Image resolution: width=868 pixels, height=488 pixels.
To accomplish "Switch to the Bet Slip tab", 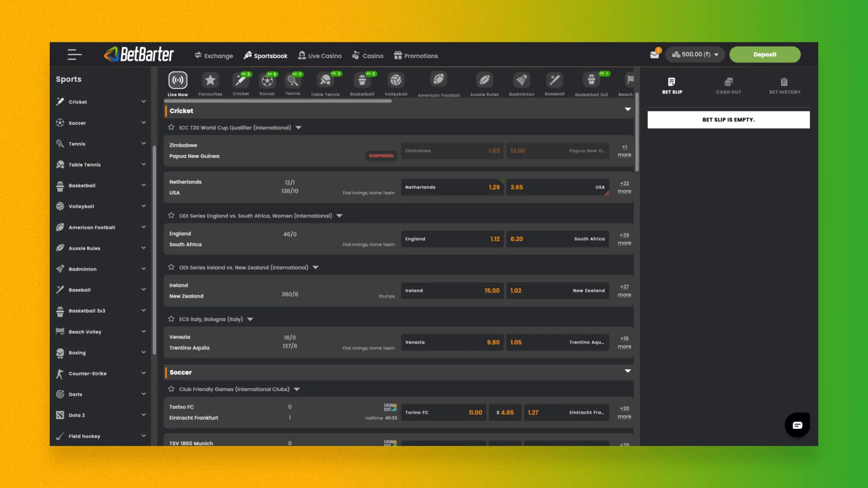I will [x=672, y=85].
